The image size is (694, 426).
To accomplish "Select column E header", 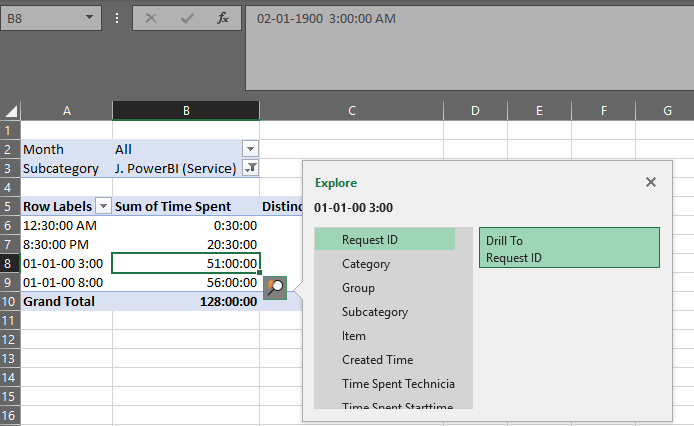I will pyautogui.click(x=540, y=111).
